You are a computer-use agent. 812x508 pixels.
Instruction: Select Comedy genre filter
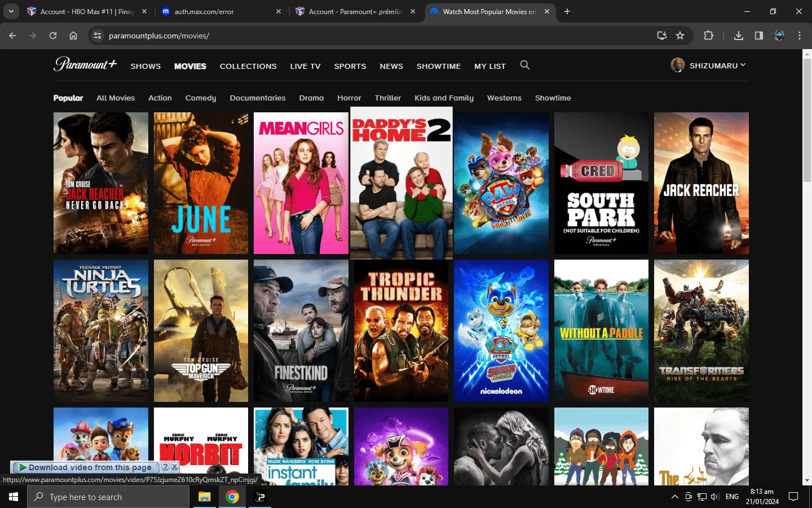click(201, 98)
